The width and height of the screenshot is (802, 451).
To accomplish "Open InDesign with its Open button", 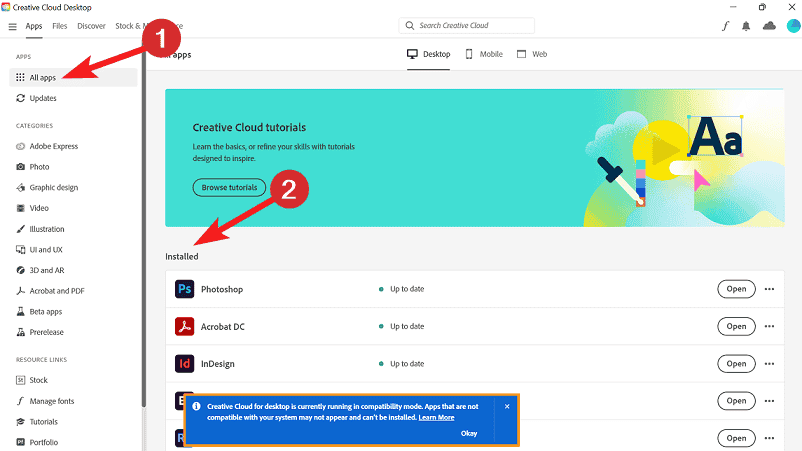I will tap(737, 364).
